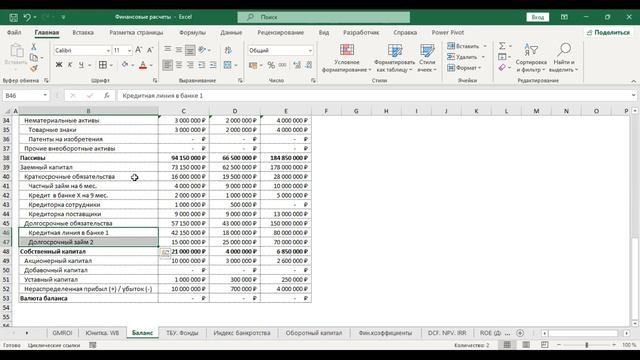Image resolution: width=640 pixels, height=360 pixels.
Task: Apply percent style format
Action: [x=271, y=65]
